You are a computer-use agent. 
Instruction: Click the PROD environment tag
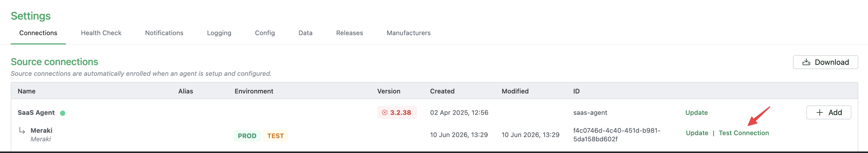(x=247, y=136)
